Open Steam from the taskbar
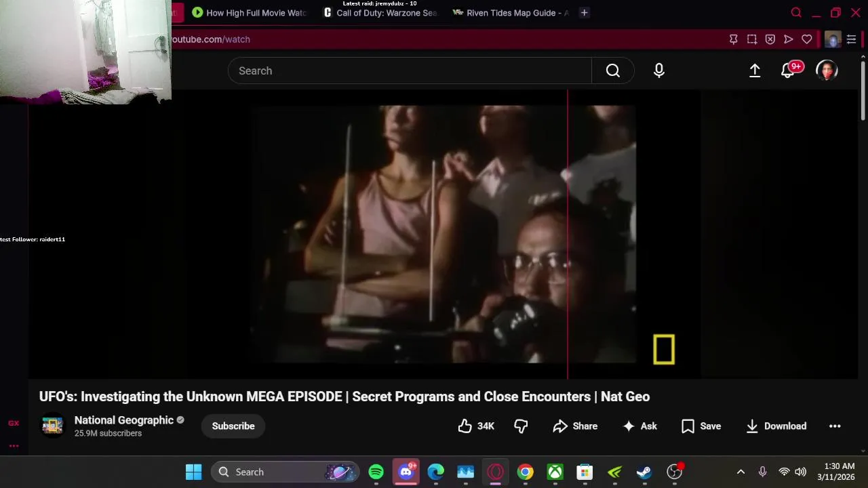868x488 pixels. (x=645, y=472)
